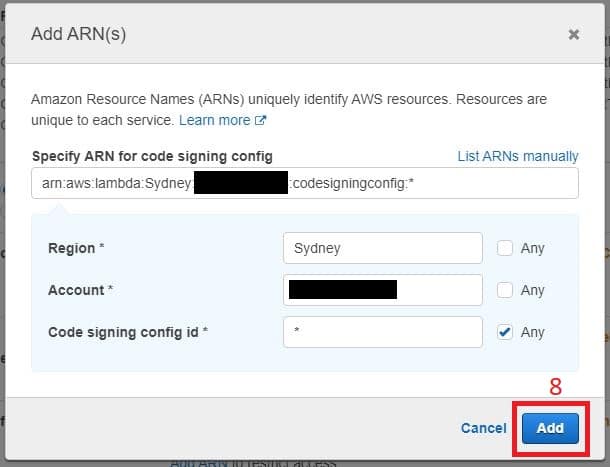Click the Account number input field

[383, 290]
